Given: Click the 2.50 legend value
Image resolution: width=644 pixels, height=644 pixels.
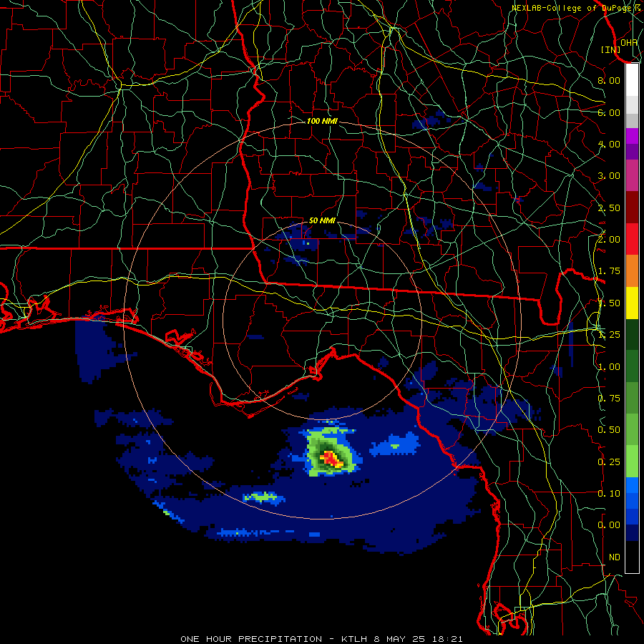Looking at the screenshot, I should 609,208.
